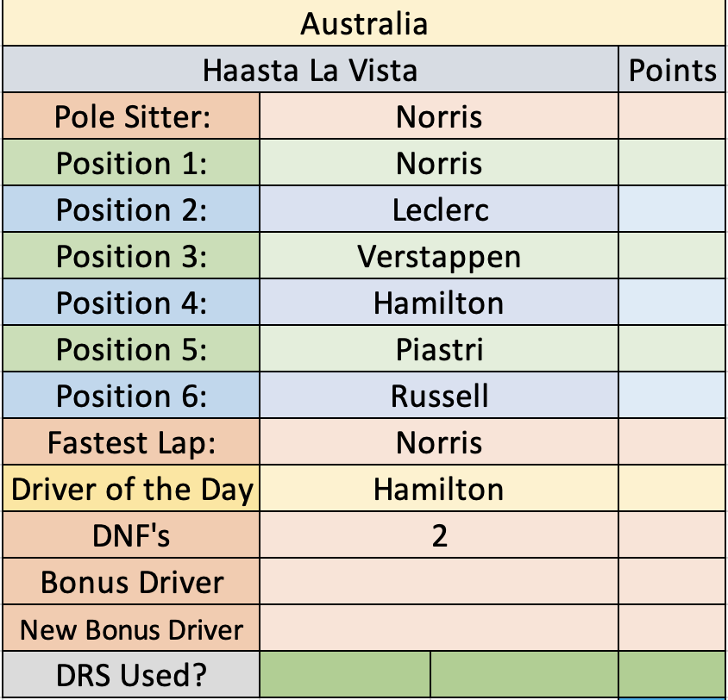Click the Pole Sitter label cell

click(x=131, y=116)
